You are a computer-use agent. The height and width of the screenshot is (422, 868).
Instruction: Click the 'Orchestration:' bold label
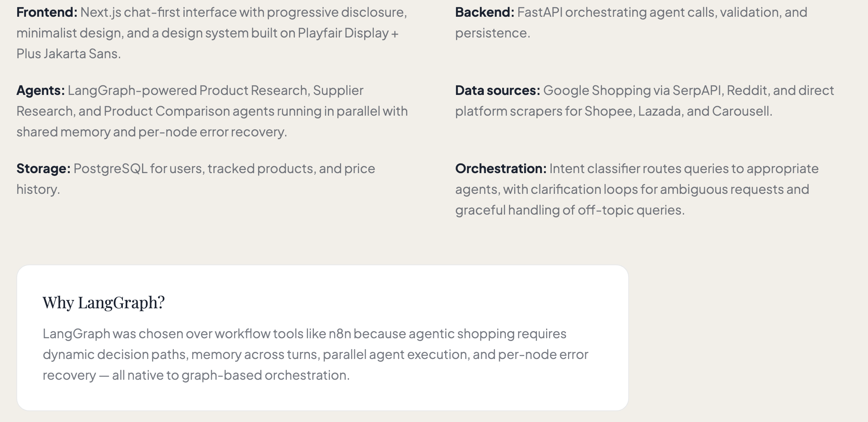(501, 169)
